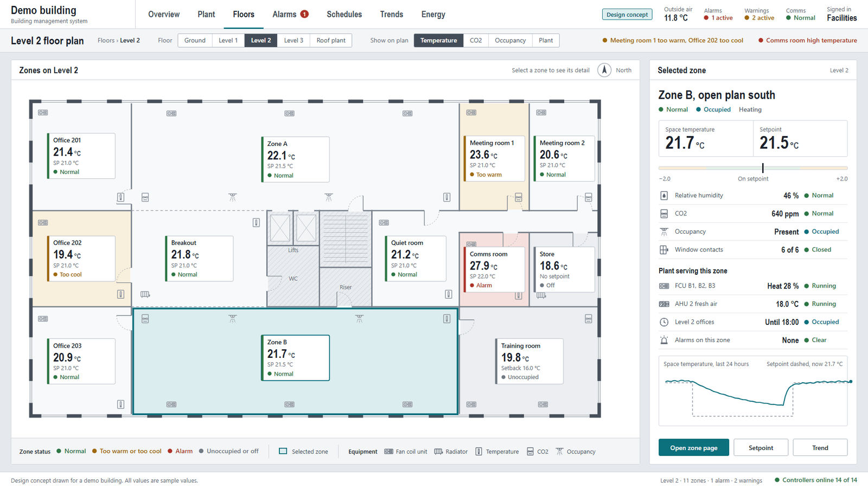
Task: Show Plant overlay on plan
Action: pyautogui.click(x=546, y=41)
